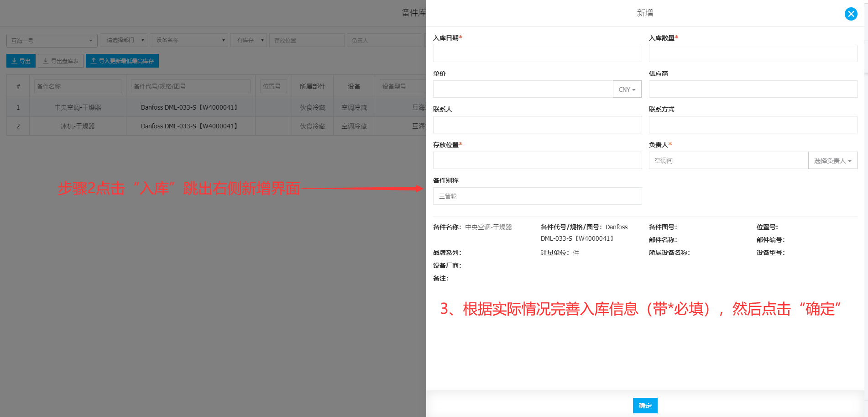Click the 所属部件 column header
Image resolution: width=868 pixels, height=417 pixels.
tap(313, 86)
